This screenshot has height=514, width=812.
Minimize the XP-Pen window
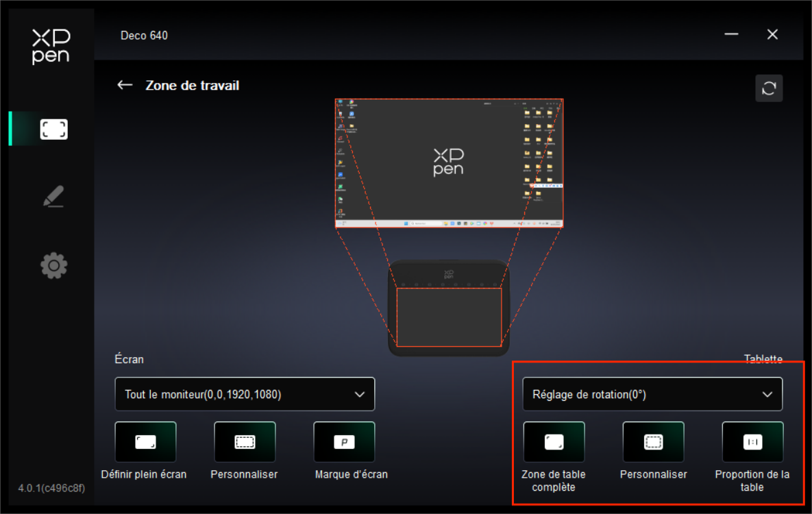point(732,34)
